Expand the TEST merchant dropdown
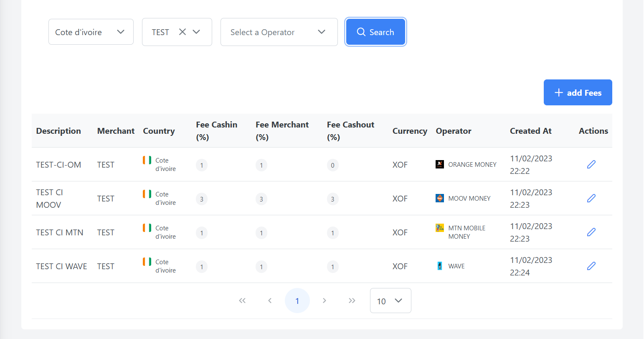Image resolution: width=644 pixels, height=339 pixels. coord(196,32)
